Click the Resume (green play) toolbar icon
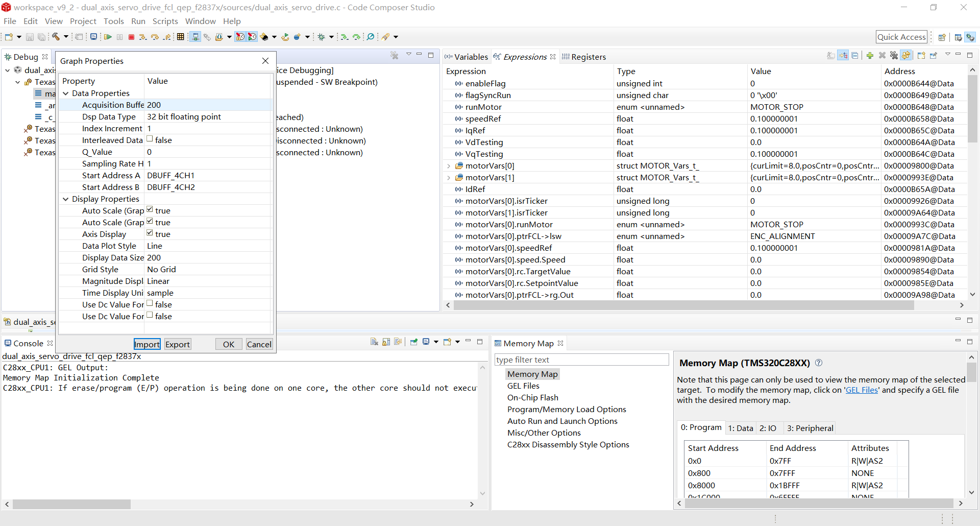Image resolution: width=980 pixels, height=526 pixels. (x=108, y=37)
